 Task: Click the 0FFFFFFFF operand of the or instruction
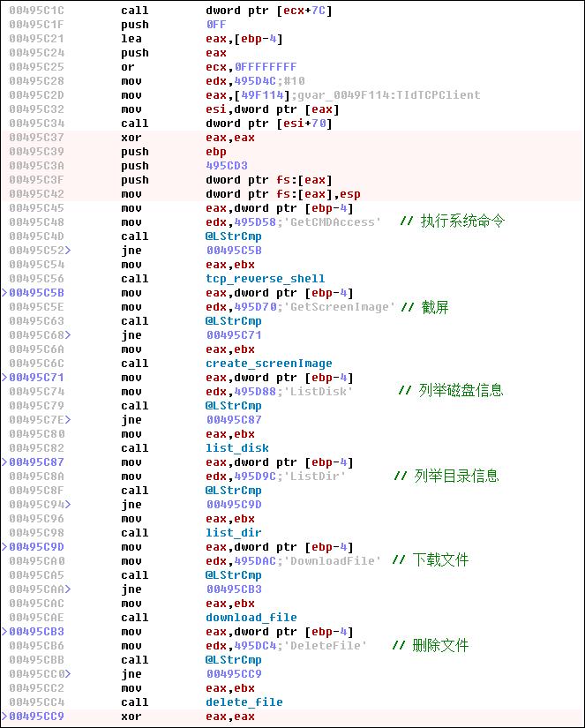266,67
